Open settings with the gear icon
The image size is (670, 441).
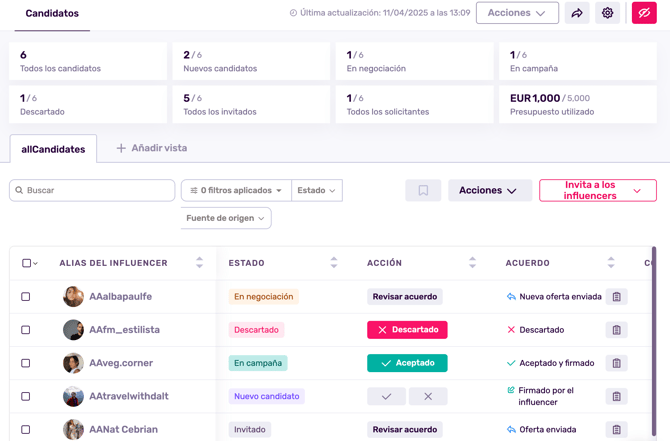tap(608, 13)
